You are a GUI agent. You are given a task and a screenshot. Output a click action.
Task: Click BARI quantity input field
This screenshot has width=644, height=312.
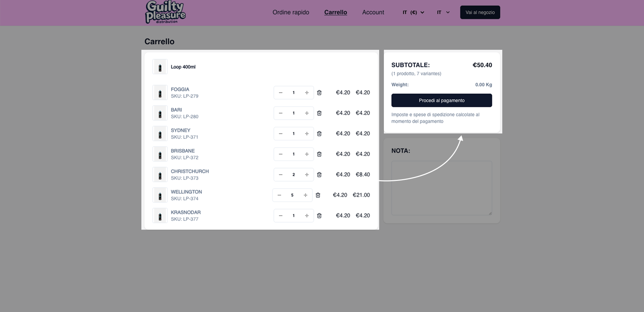pyautogui.click(x=294, y=113)
